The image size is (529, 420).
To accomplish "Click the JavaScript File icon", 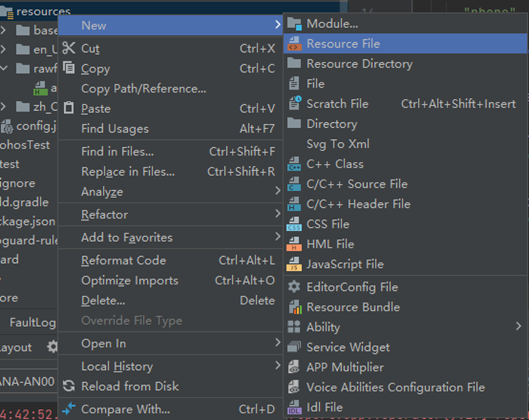I will coord(294,264).
